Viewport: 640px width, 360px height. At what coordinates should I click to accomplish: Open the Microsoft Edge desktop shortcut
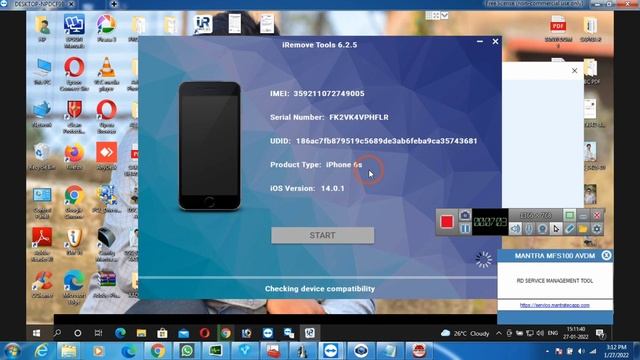pyautogui.click(x=74, y=288)
